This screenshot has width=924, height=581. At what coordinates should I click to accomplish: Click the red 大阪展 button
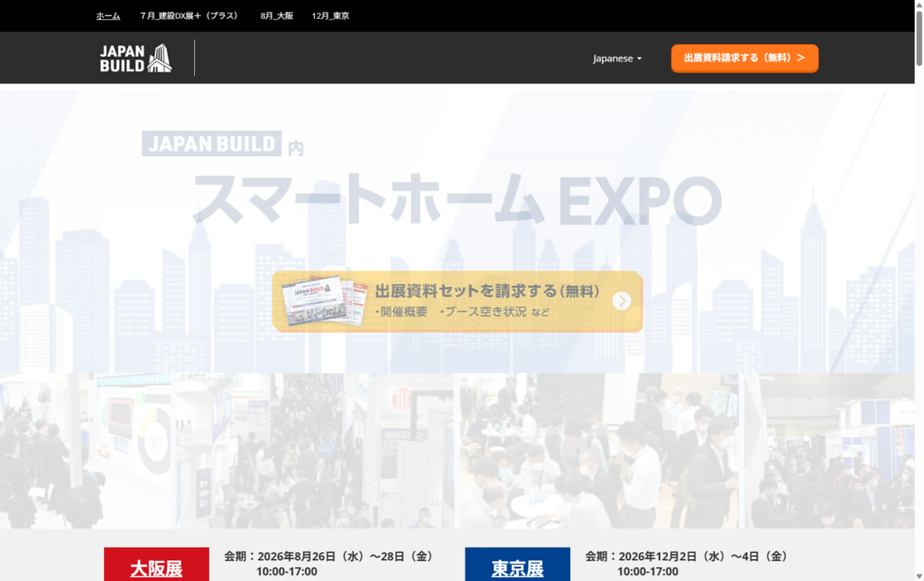[156, 567]
